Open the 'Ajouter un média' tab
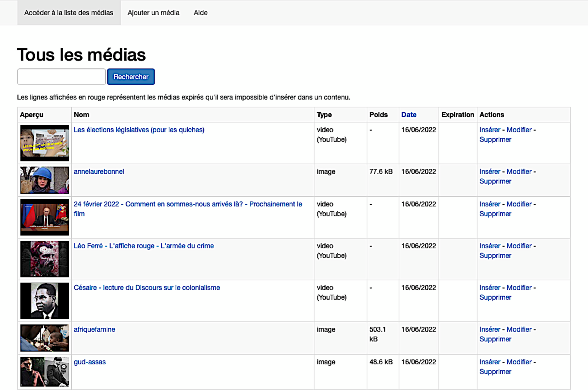The image size is (588, 390). [153, 13]
